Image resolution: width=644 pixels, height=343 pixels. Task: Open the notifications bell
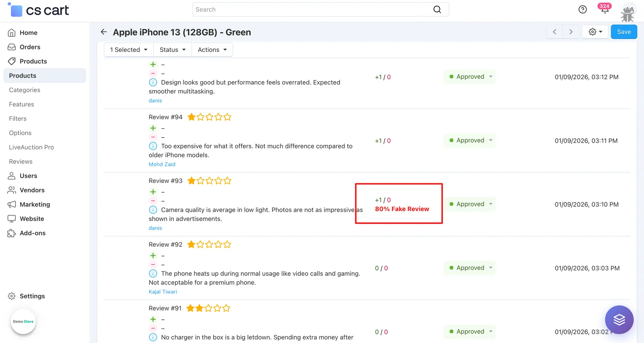pyautogui.click(x=605, y=9)
